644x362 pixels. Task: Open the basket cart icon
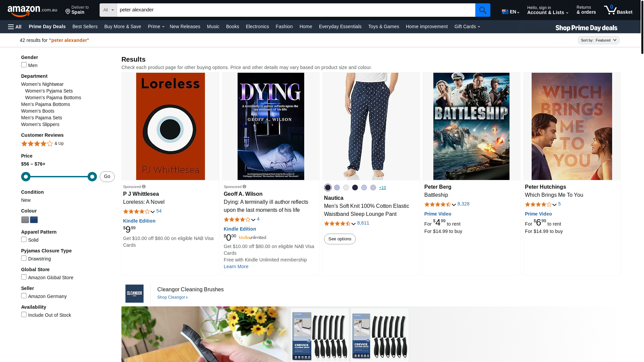pyautogui.click(x=618, y=10)
